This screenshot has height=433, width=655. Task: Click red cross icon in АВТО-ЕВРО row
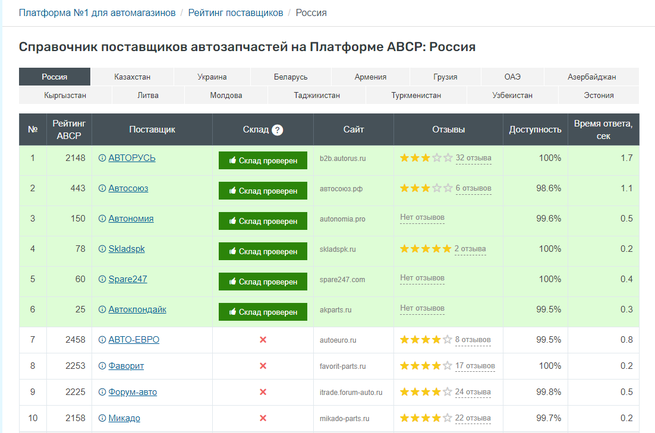tap(263, 340)
